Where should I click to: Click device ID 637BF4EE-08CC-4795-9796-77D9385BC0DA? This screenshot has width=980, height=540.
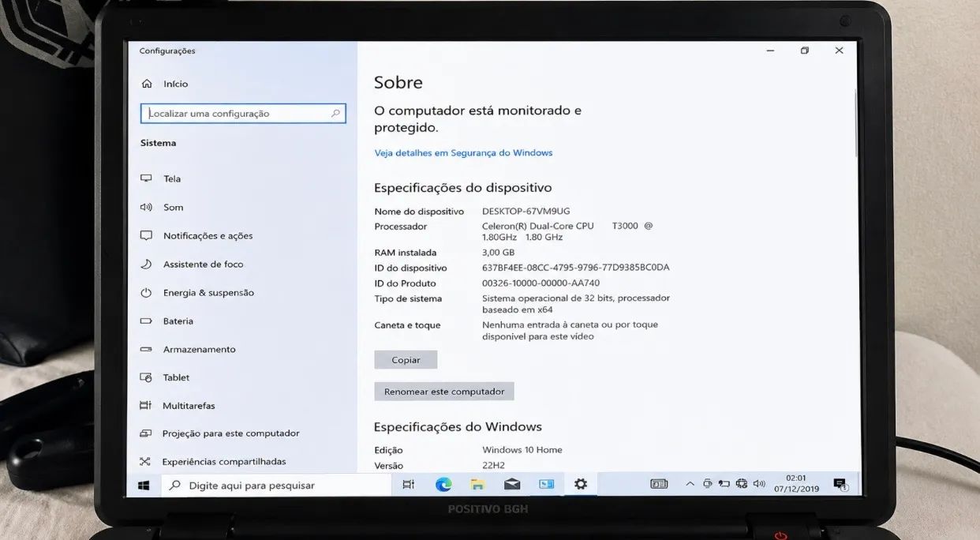coord(576,268)
